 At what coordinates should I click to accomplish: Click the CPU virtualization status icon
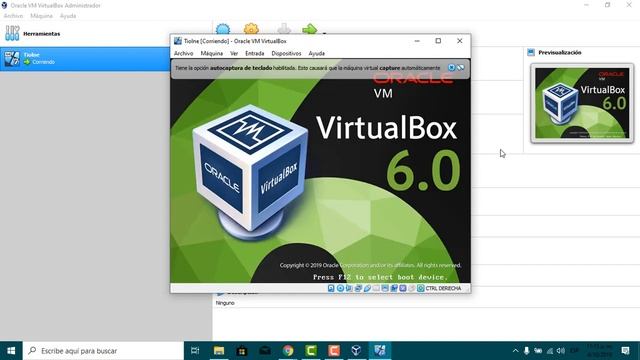point(403,289)
